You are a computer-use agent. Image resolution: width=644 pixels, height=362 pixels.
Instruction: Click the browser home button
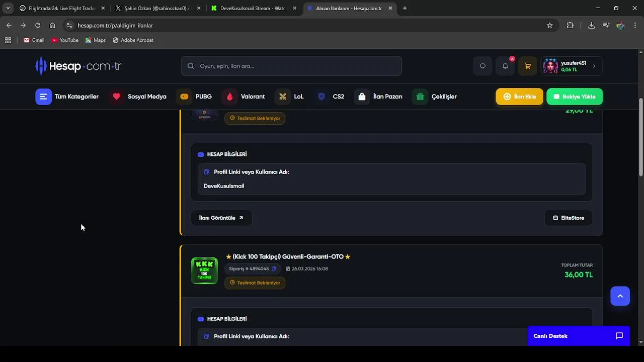[52, 25]
